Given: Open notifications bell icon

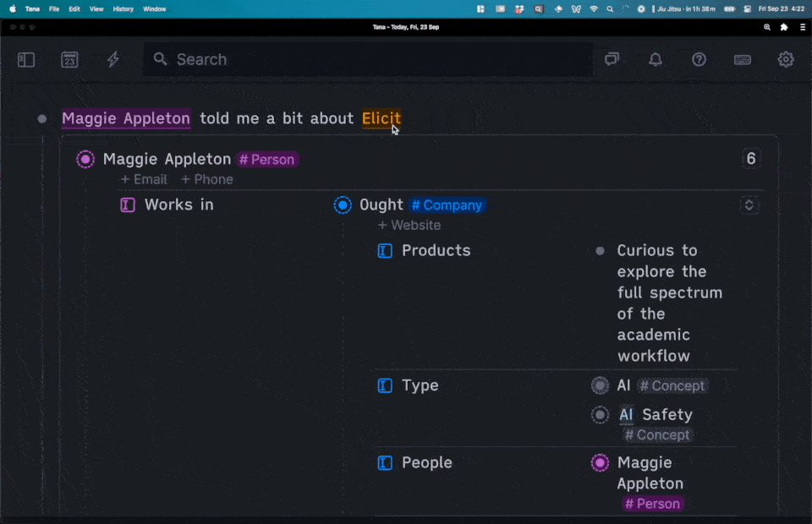Looking at the screenshot, I should (x=656, y=59).
